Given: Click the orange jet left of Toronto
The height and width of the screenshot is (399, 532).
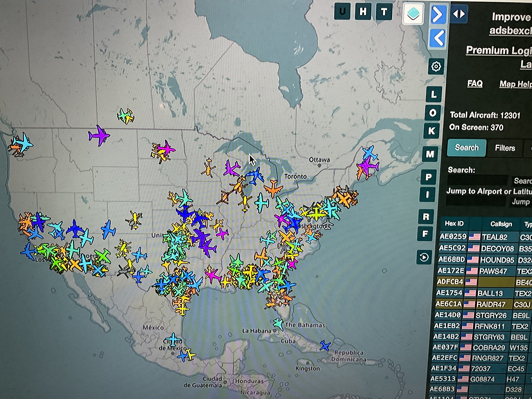Looking at the screenshot, I should 273,188.
